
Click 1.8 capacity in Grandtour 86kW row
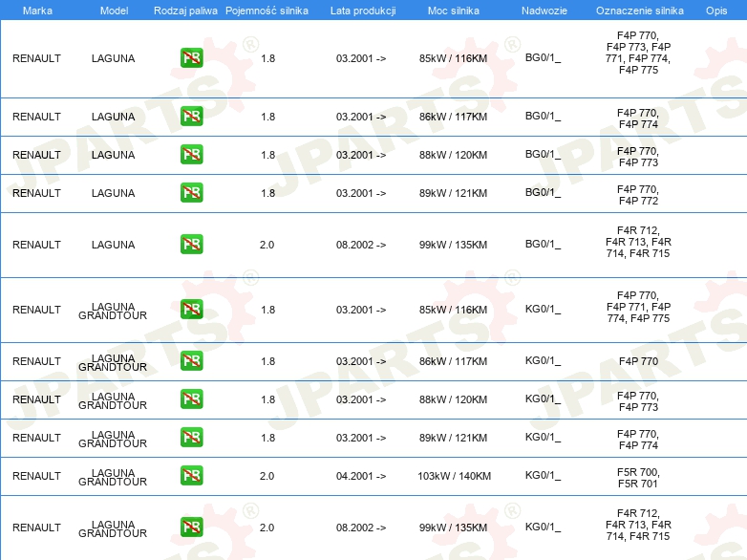(x=267, y=361)
